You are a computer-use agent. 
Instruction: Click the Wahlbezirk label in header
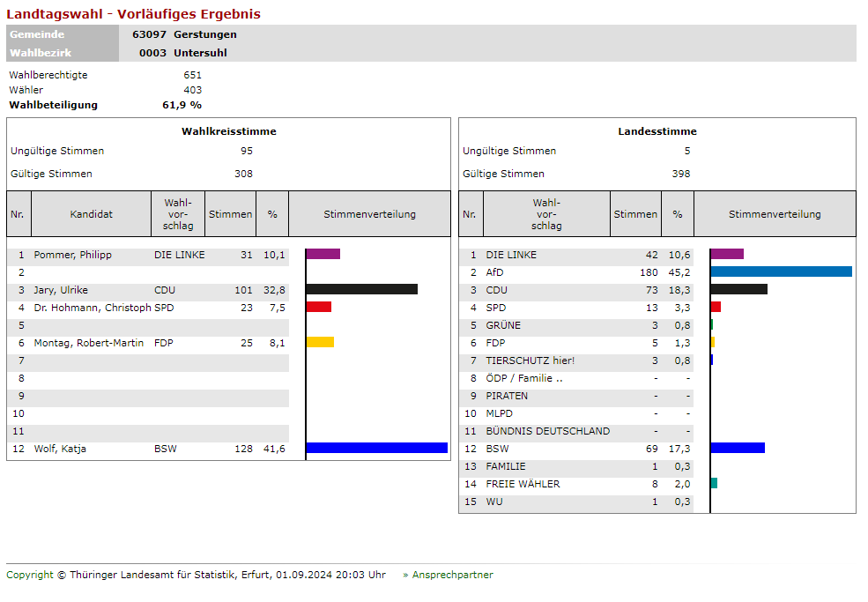coord(41,53)
